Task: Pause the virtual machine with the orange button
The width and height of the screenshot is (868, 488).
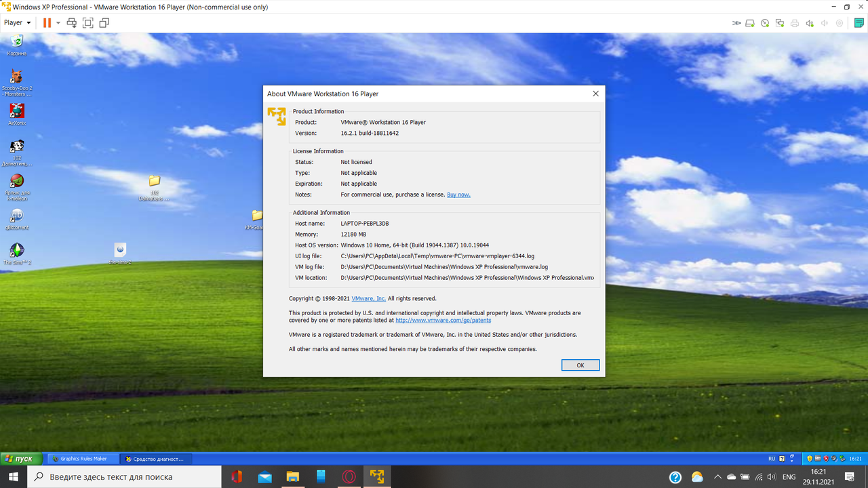Action: [x=47, y=23]
